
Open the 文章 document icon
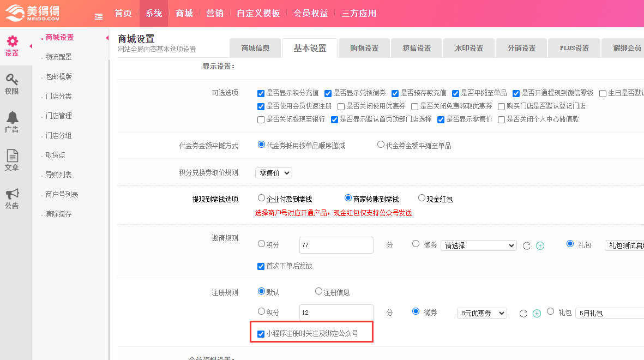12,156
